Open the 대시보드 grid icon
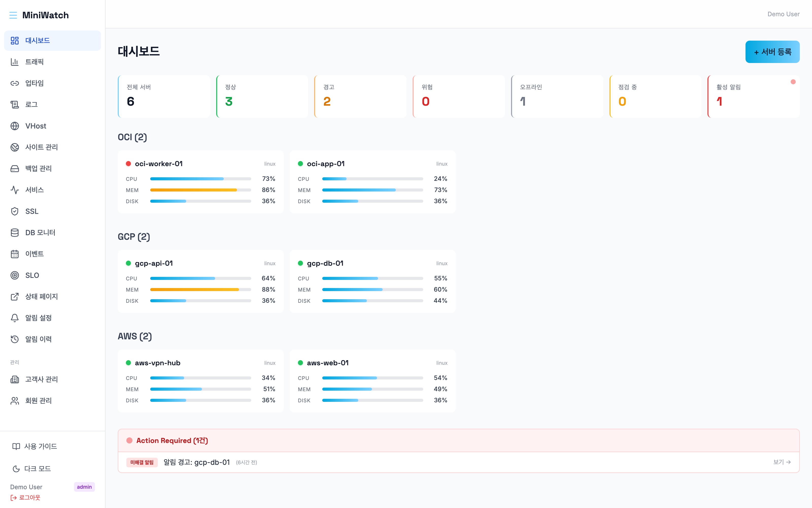The image size is (812, 508). point(15,41)
